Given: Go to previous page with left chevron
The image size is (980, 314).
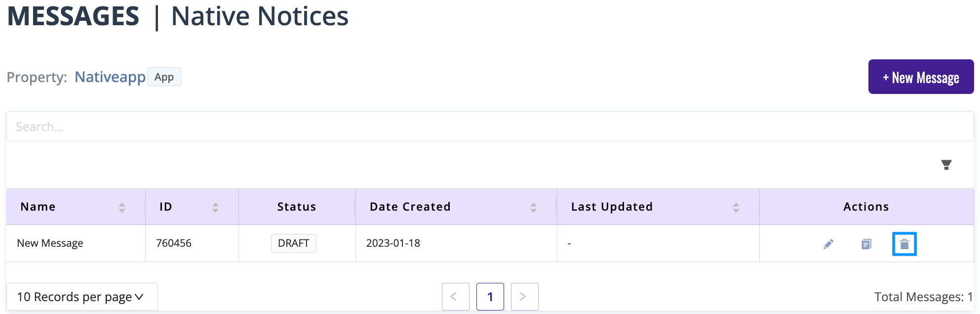Looking at the screenshot, I should click(x=455, y=296).
